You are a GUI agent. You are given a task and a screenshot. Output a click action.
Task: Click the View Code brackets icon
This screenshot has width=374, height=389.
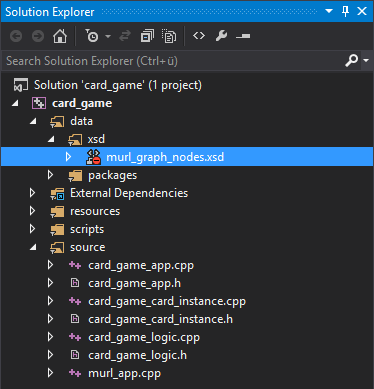tap(199, 36)
